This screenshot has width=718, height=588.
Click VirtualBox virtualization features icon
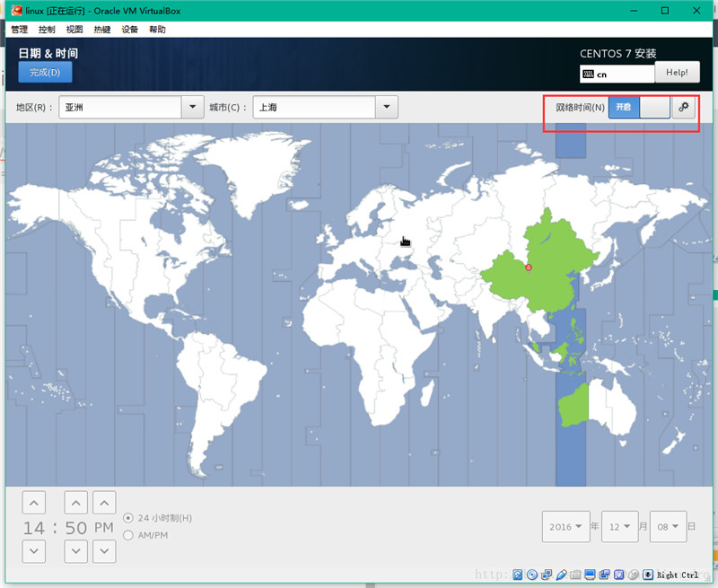tap(619, 575)
